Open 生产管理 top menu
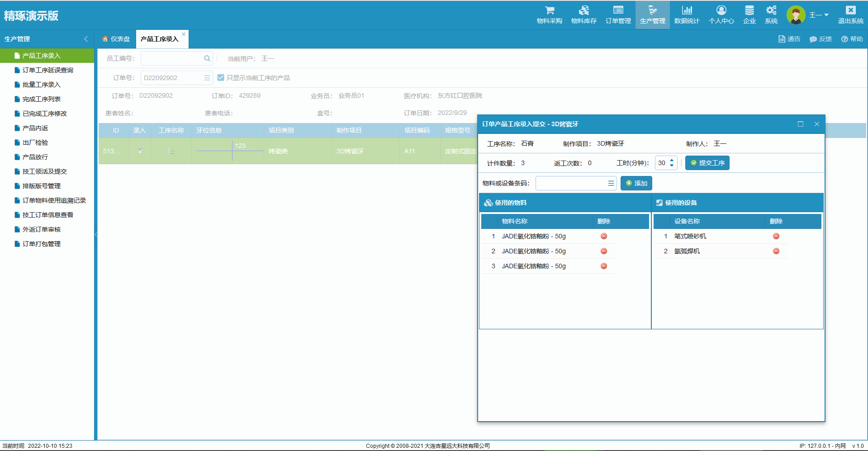The image size is (868, 451). [x=652, y=15]
